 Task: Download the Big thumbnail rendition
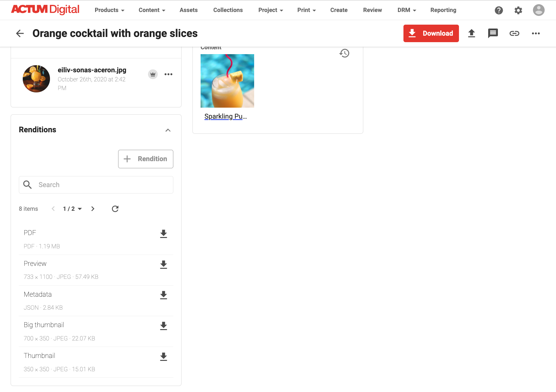click(x=163, y=326)
